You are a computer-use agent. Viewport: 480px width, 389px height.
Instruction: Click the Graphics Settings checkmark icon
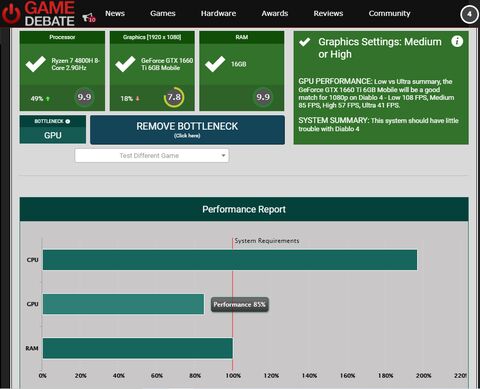click(x=305, y=42)
